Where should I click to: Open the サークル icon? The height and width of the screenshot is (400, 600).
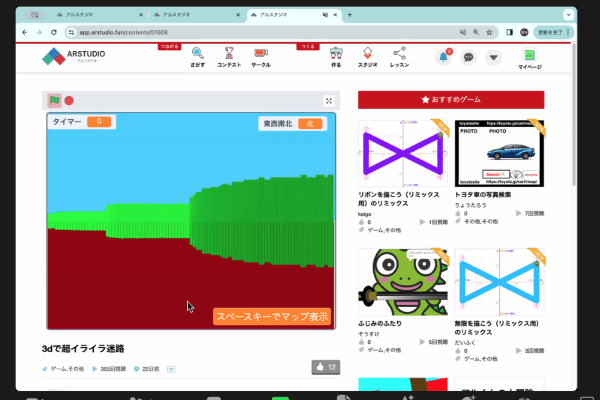[261, 57]
